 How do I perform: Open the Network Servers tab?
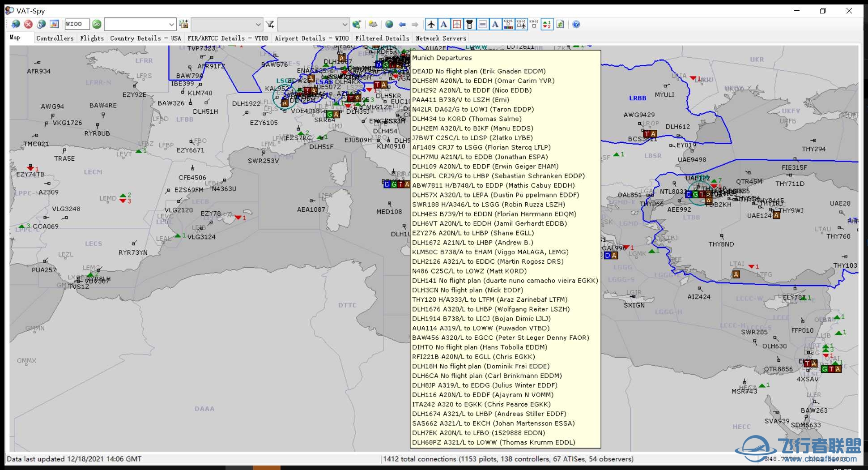(x=441, y=38)
